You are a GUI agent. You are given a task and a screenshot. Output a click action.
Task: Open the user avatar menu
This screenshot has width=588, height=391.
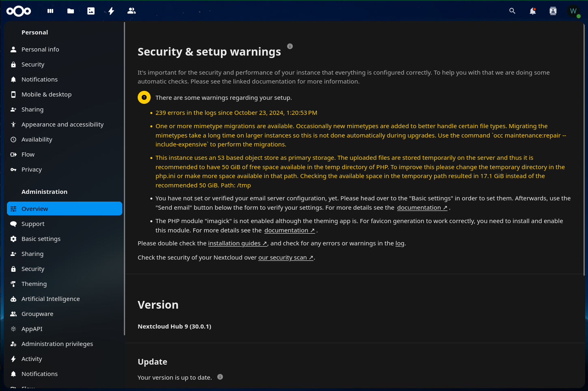coord(573,11)
